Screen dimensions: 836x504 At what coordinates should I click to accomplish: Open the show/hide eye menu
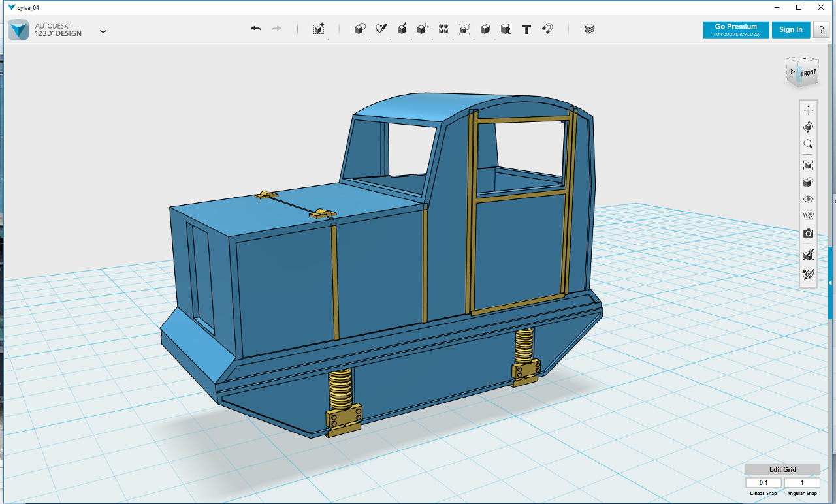[x=809, y=199]
